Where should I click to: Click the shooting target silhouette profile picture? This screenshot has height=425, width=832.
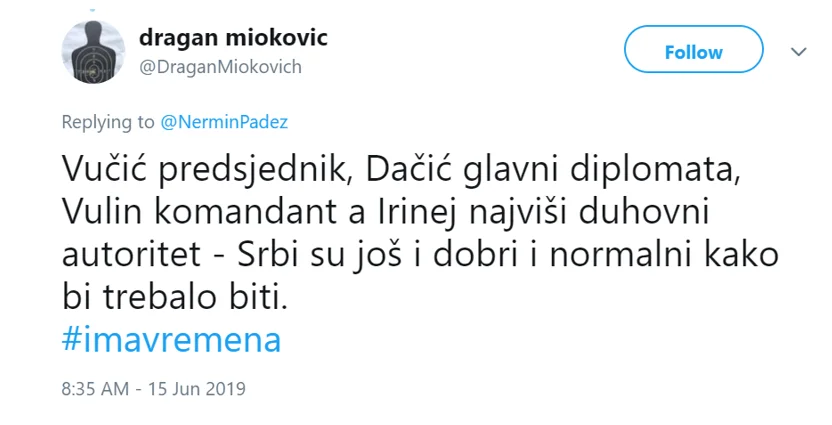(93, 52)
